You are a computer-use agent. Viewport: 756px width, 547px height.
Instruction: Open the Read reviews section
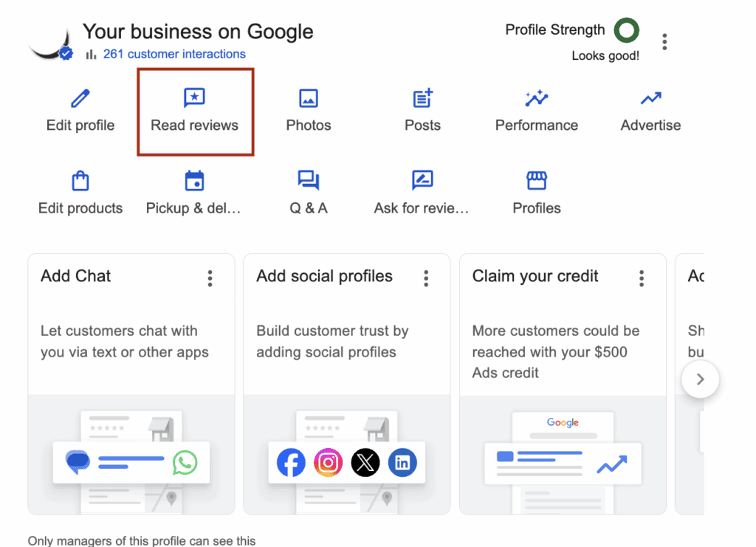pos(195,111)
